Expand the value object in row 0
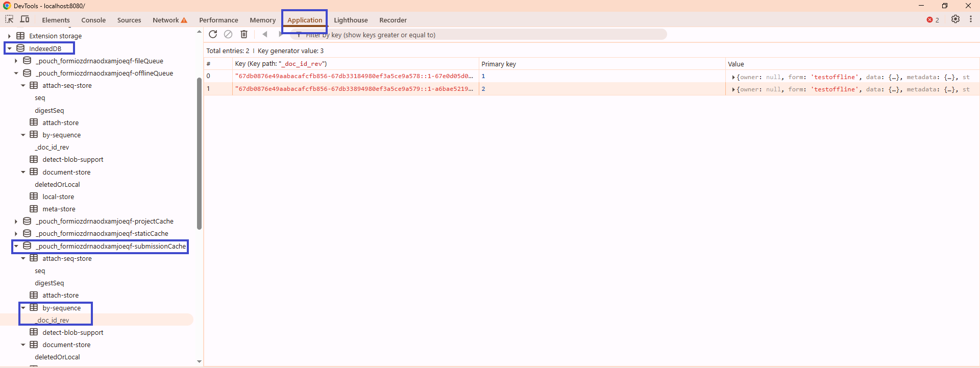The height and width of the screenshot is (368, 980). (733, 77)
